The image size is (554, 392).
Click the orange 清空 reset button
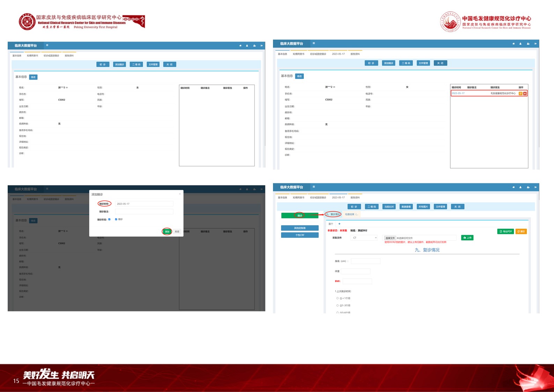coord(521,231)
